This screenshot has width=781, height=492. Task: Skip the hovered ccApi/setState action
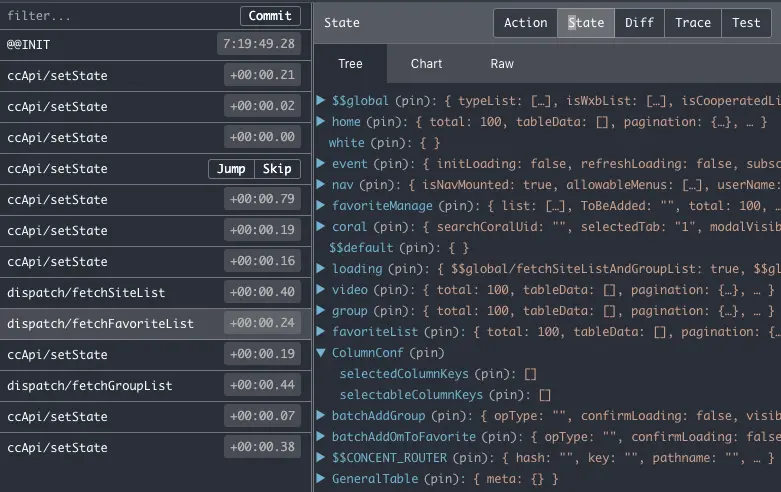(x=277, y=169)
